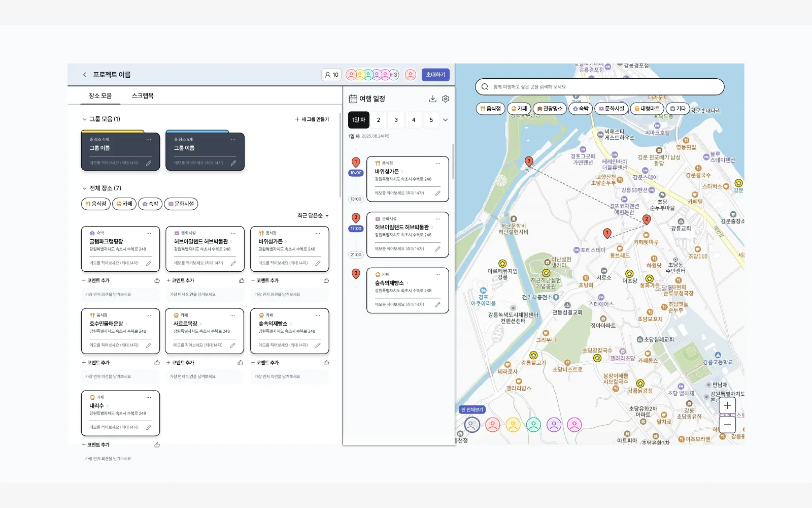Viewport: 812px width, 508px height.
Task: Open more options on itinerary 바위섬가든
Action: 437,163
